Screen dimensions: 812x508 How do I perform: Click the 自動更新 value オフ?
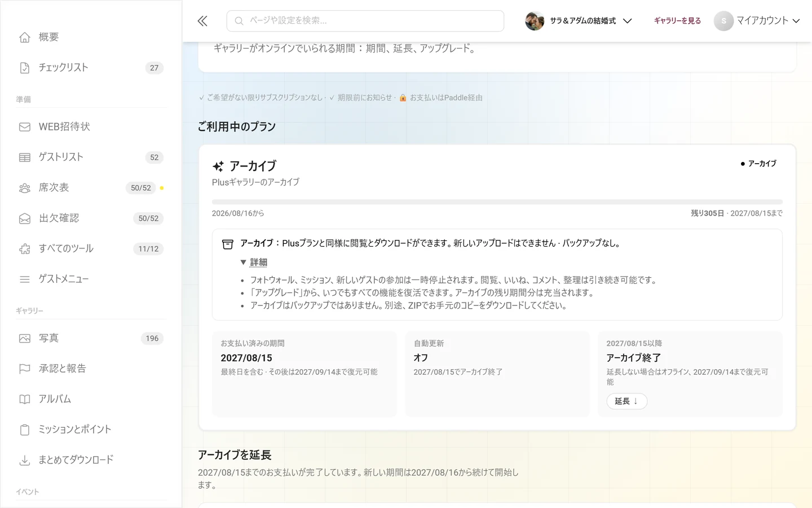coord(421,358)
